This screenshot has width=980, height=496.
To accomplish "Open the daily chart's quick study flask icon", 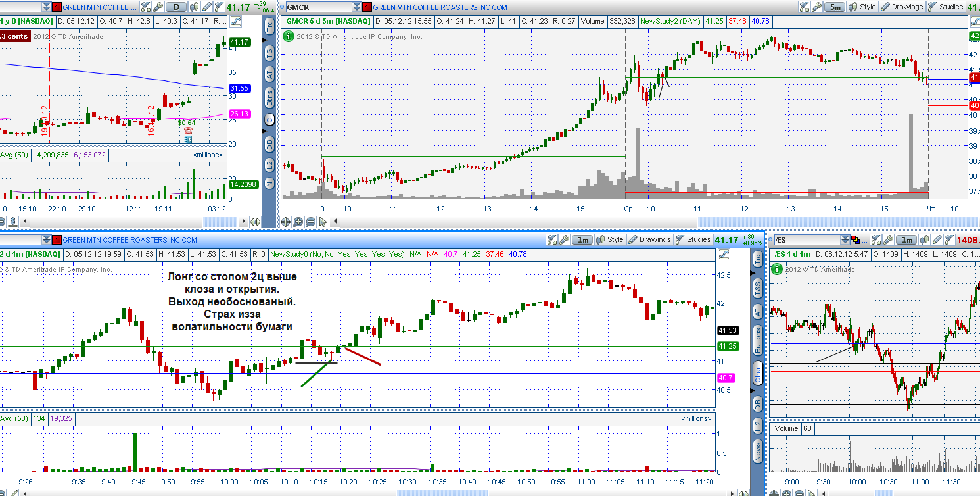I will click(146, 7).
